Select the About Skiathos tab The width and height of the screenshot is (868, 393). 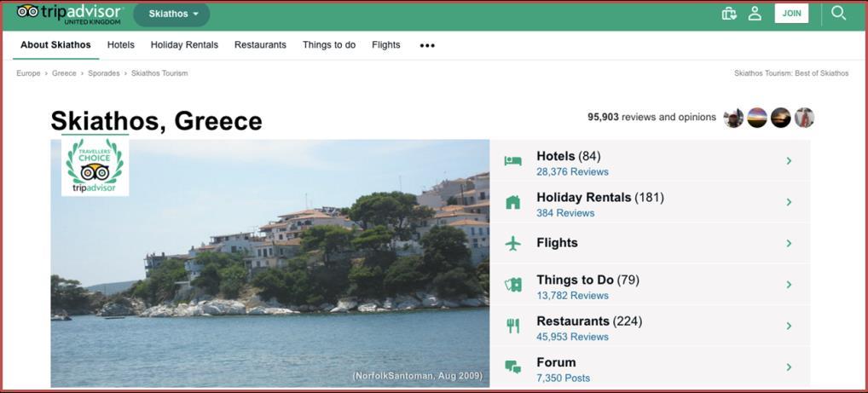coord(56,45)
